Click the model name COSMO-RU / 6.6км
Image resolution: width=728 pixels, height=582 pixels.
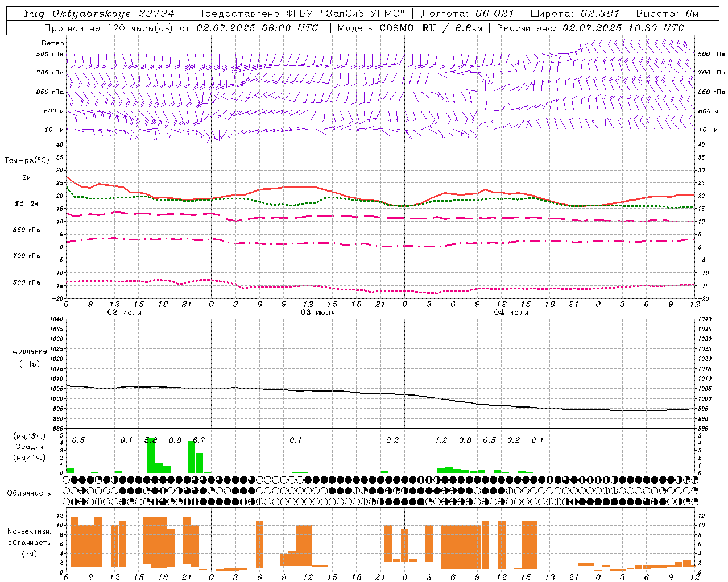click(x=431, y=28)
